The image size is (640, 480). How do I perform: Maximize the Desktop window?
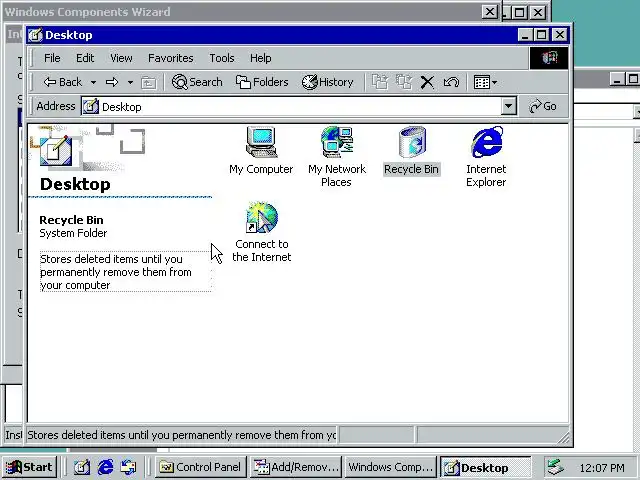pos(541,35)
